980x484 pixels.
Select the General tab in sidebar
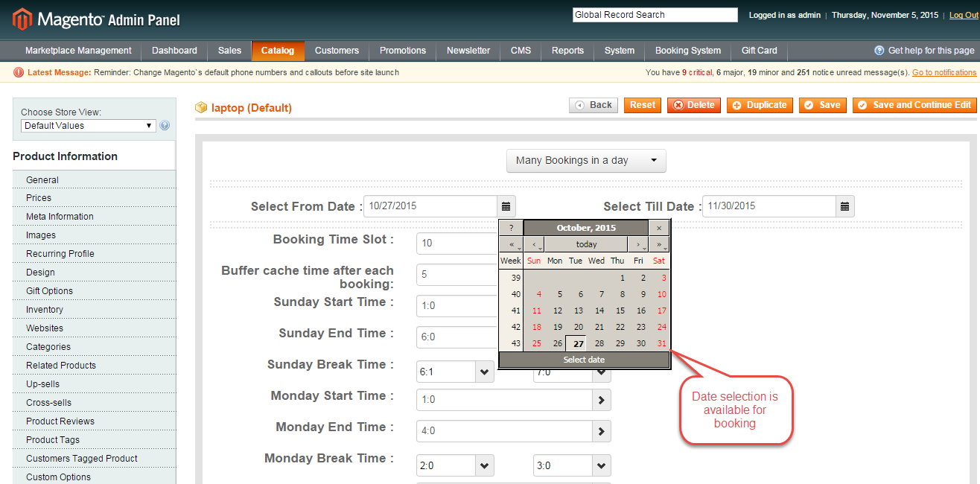(x=95, y=179)
